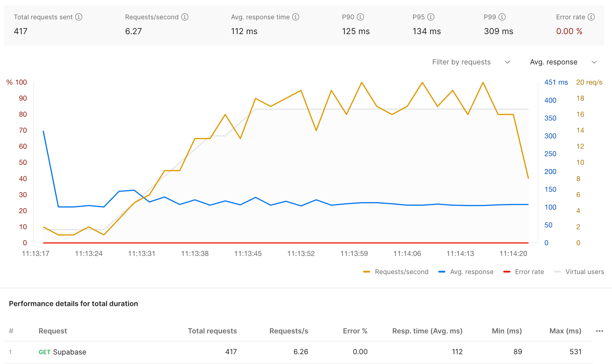Open the table column options ellipsis menu
612x364 pixels.
coord(600,331)
